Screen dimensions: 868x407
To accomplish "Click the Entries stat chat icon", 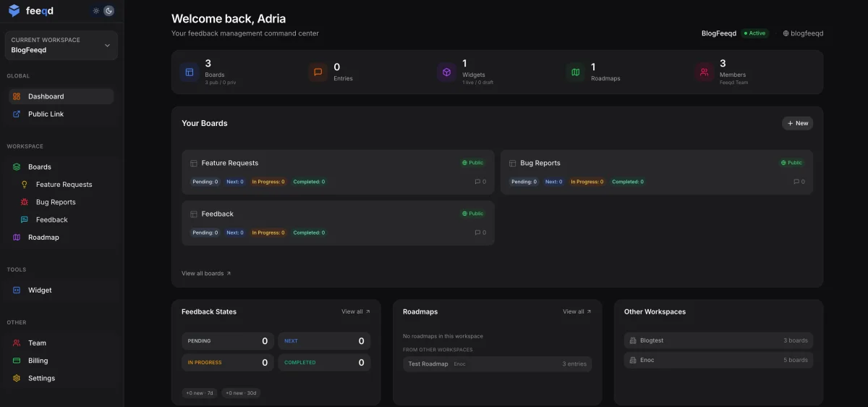I will coord(318,72).
